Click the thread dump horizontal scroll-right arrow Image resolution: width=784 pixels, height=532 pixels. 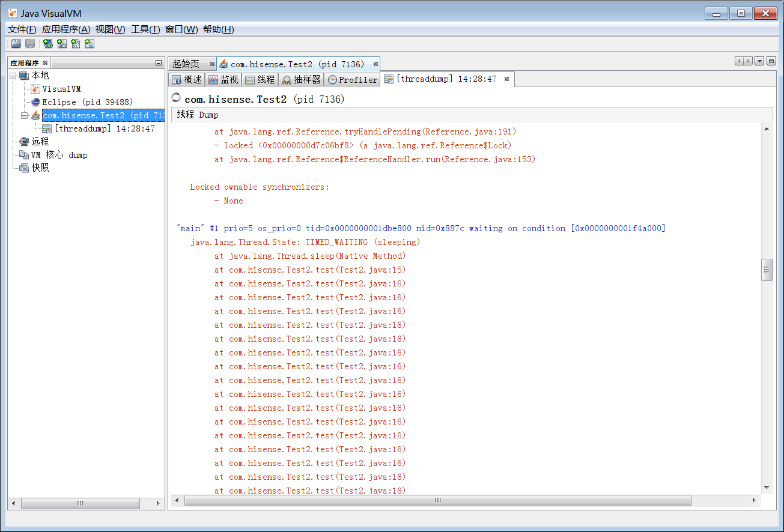pyautogui.click(x=755, y=500)
